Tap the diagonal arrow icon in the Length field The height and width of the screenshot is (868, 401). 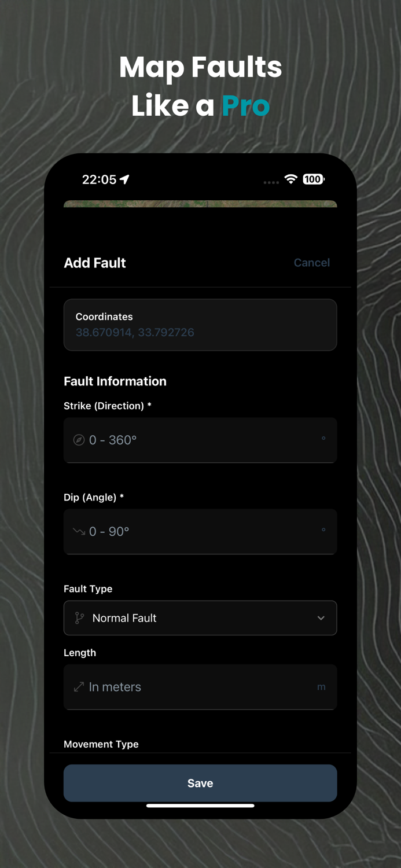pos(79,687)
